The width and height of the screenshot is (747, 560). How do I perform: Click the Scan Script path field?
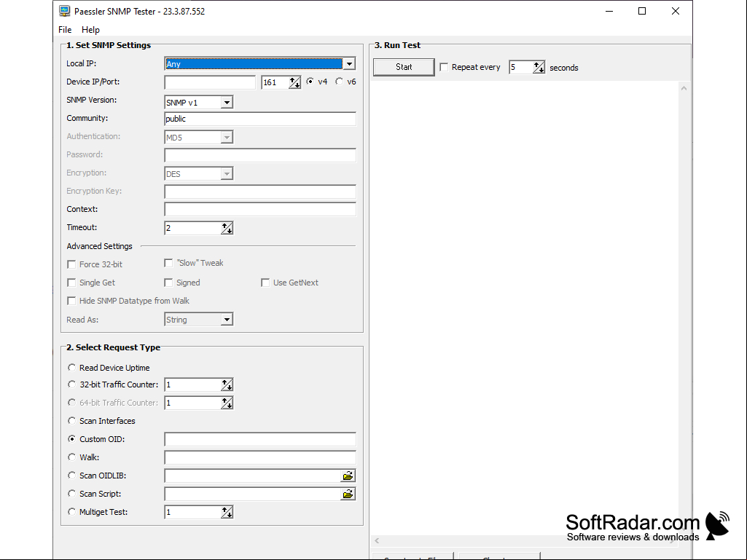point(252,494)
